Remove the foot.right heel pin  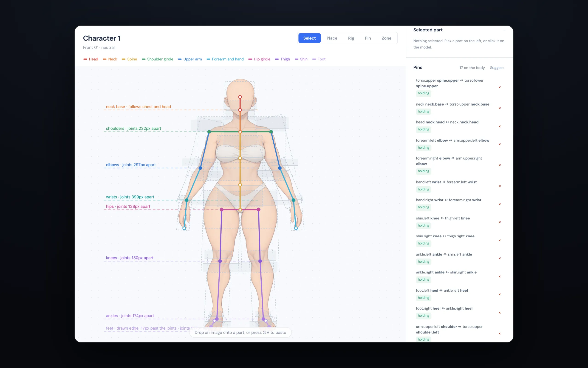[x=500, y=313]
